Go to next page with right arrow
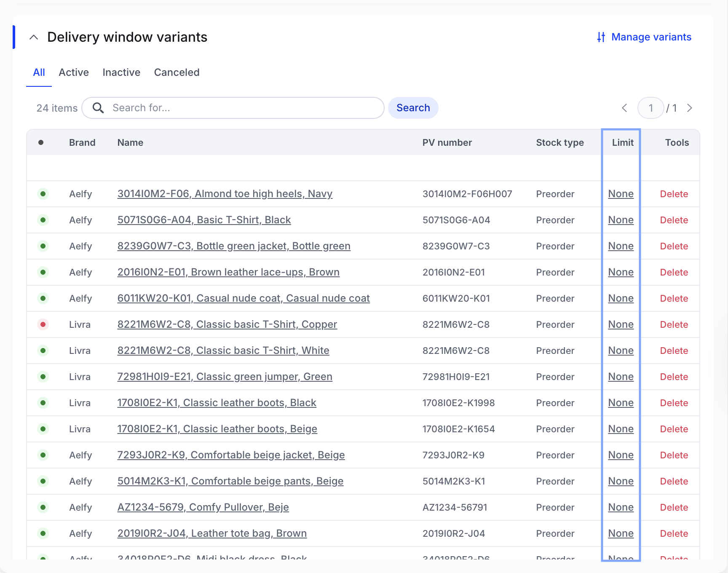This screenshot has height=573, width=728. [x=690, y=108]
